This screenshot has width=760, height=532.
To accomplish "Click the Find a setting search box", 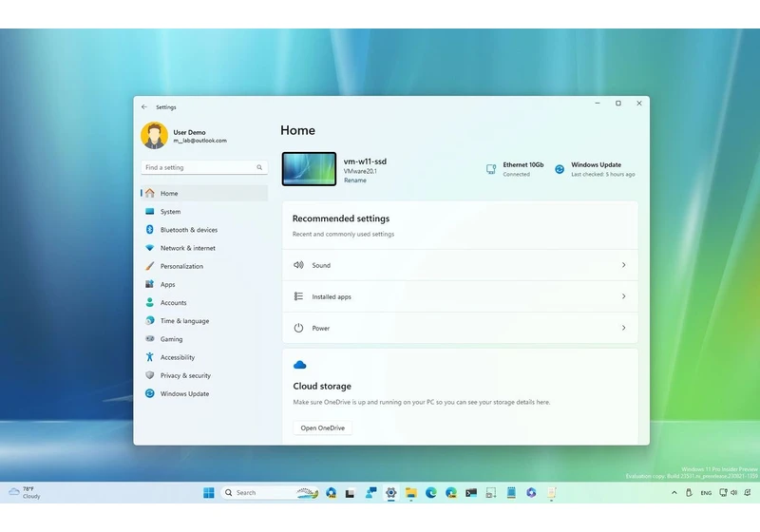I will (x=203, y=167).
